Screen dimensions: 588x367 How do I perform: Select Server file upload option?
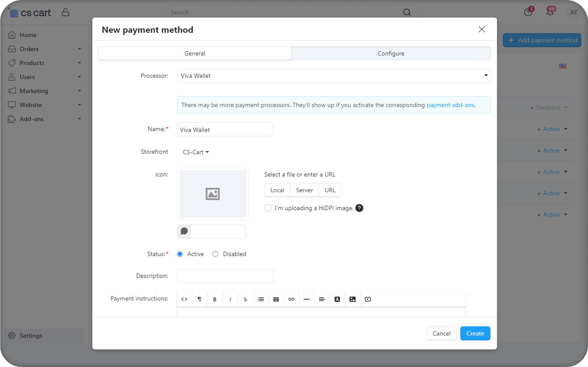coord(304,190)
